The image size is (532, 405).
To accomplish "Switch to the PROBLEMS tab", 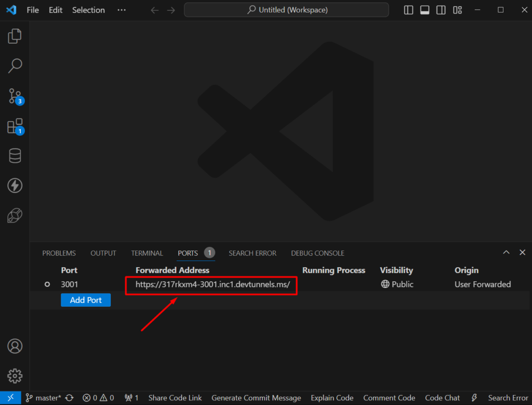I will click(x=59, y=253).
